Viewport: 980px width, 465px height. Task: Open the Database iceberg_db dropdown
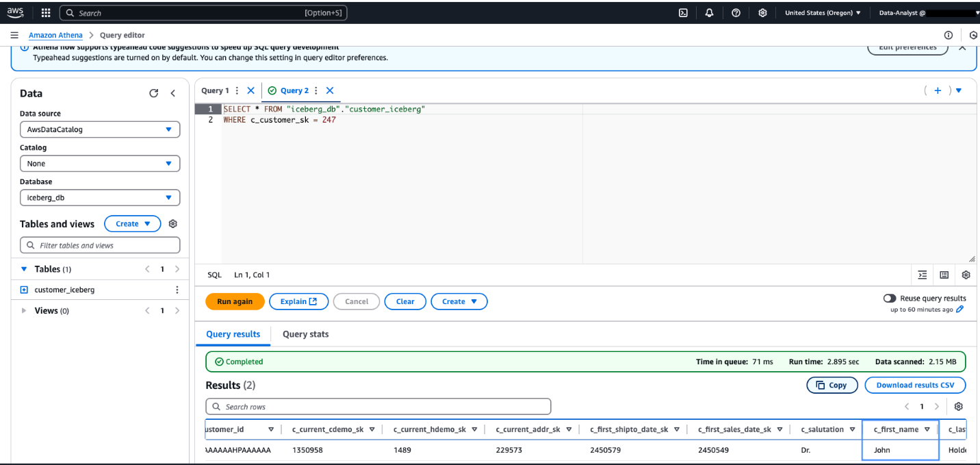[x=100, y=198]
